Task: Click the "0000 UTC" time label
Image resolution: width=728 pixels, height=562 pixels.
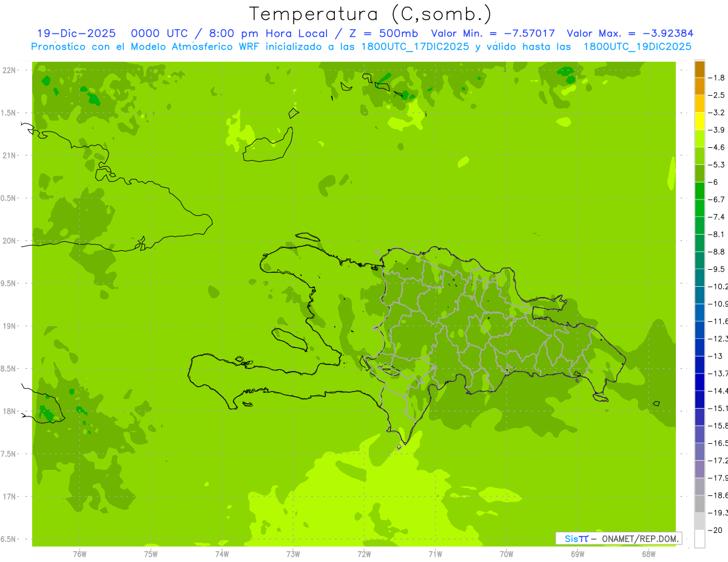Action: pos(158,34)
